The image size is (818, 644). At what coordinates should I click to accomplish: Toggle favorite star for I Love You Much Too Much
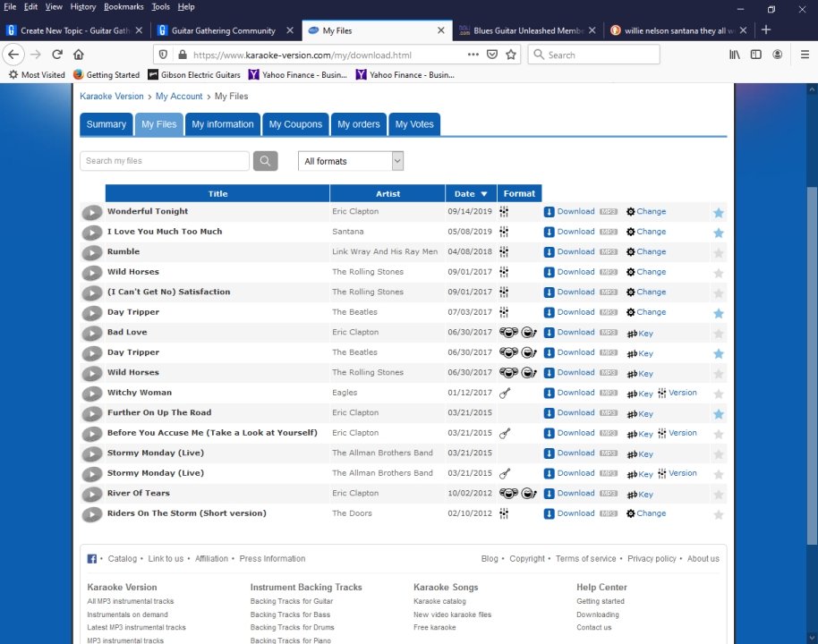[x=719, y=233]
